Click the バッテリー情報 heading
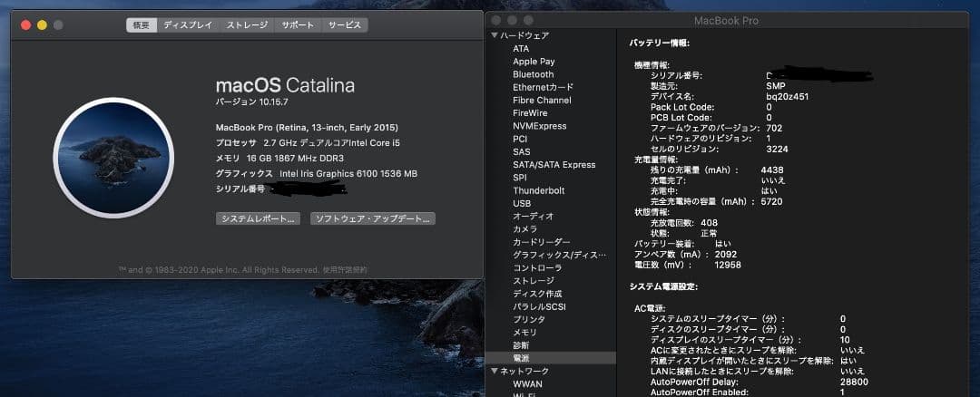Viewport: 980px width, 397px height. (x=660, y=44)
